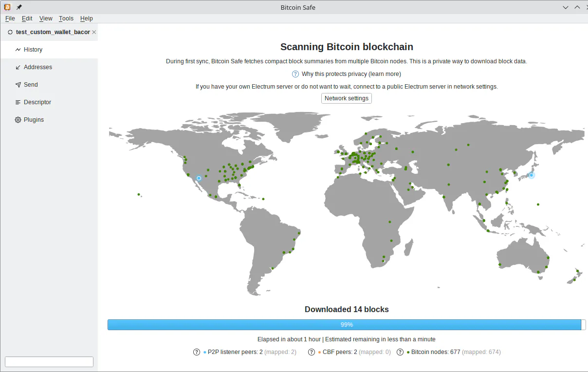The height and width of the screenshot is (372, 588).
Task: Click the 'Bitcoin nodes: 677' status text
Action: coord(436,352)
